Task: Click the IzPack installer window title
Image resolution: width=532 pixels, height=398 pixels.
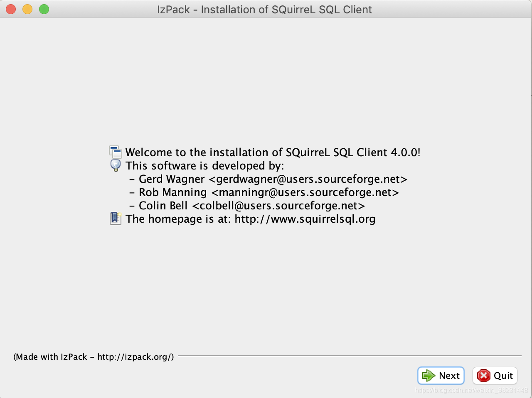Action: [x=264, y=10]
